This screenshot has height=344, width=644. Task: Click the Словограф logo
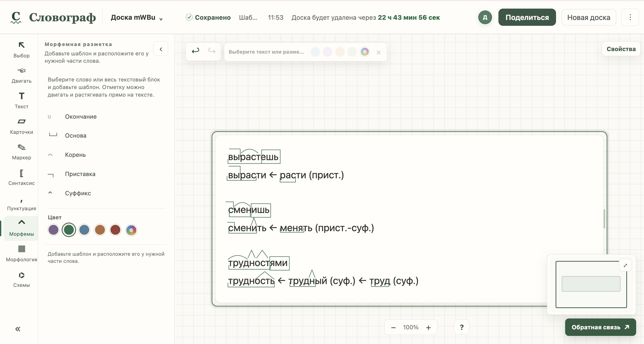(x=53, y=17)
